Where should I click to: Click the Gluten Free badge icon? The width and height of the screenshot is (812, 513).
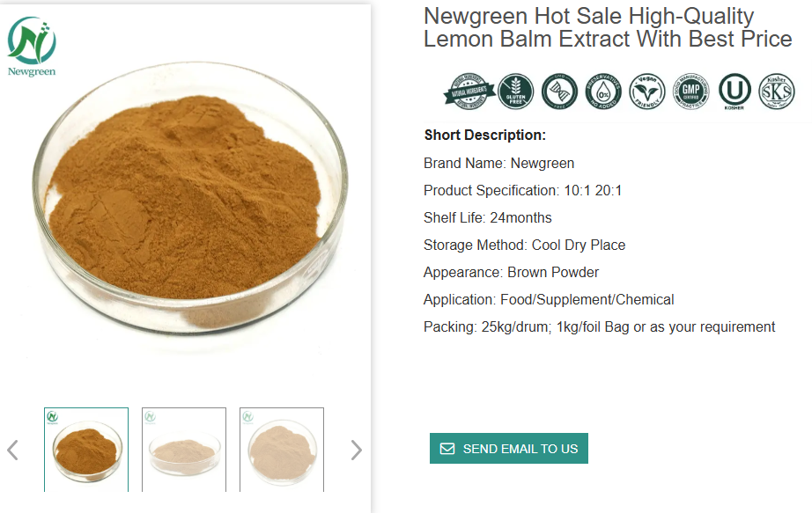pyautogui.click(x=516, y=92)
